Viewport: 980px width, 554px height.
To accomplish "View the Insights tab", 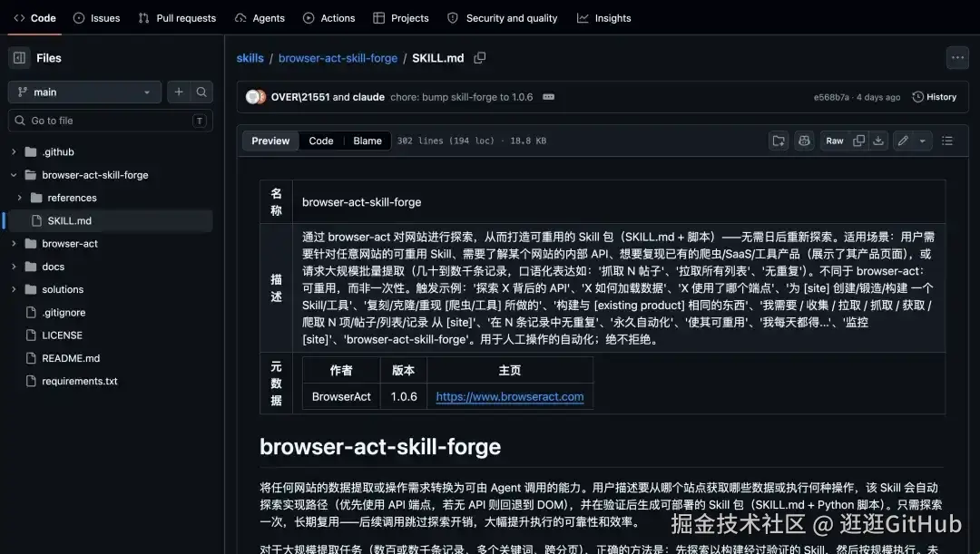I will point(603,18).
